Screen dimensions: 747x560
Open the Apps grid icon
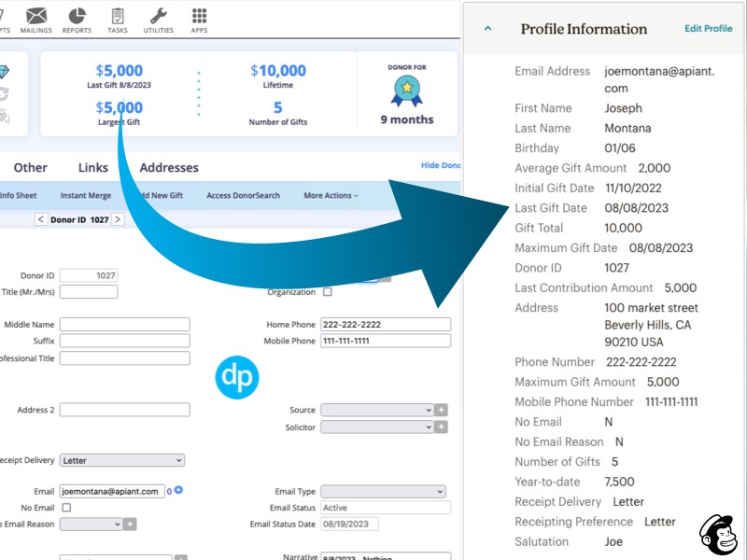(x=199, y=16)
